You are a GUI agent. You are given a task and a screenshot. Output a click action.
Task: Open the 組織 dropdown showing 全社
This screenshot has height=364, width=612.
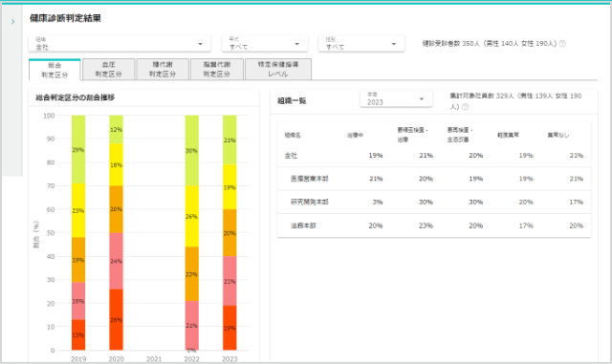click(120, 44)
